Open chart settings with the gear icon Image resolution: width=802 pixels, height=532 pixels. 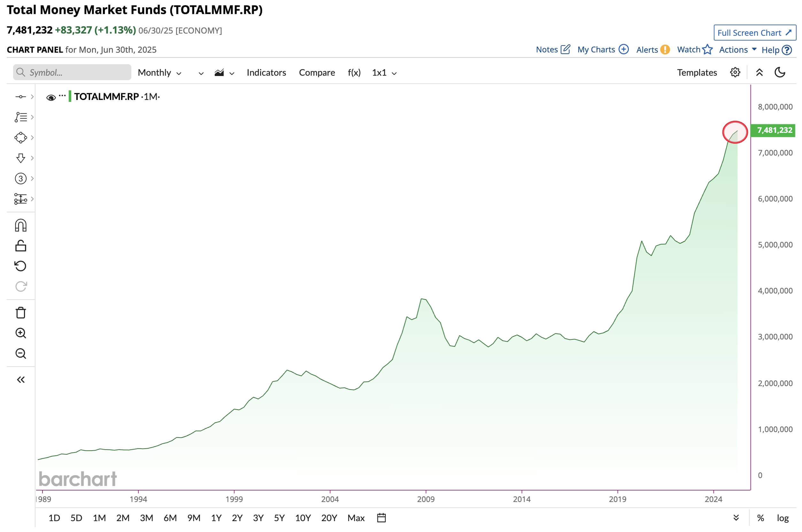pyautogui.click(x=735, y=72)
